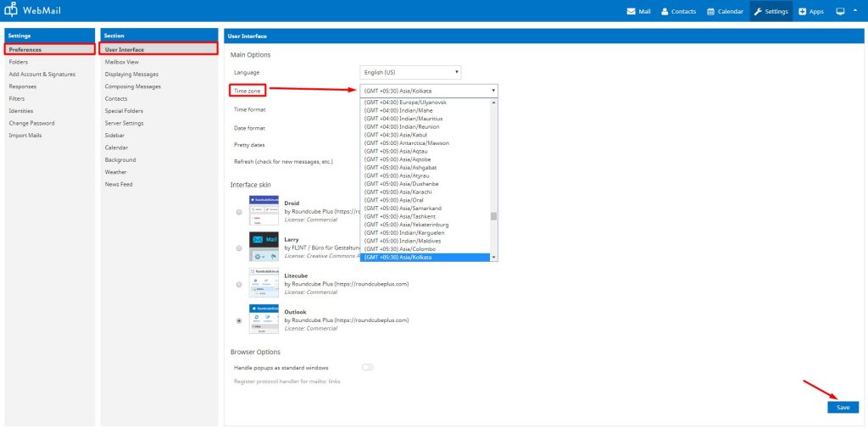Select Folders in the Settings list
This screenshot has width=868, height=434.
[x=18, y=62]
